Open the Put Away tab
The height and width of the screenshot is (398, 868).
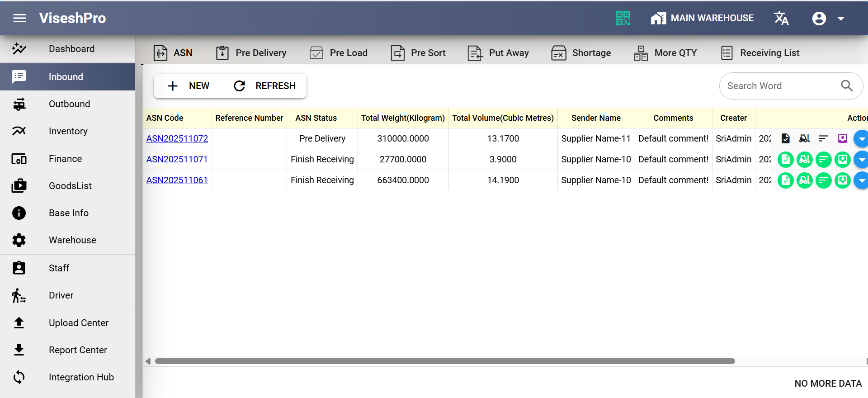tap(498, 53)
